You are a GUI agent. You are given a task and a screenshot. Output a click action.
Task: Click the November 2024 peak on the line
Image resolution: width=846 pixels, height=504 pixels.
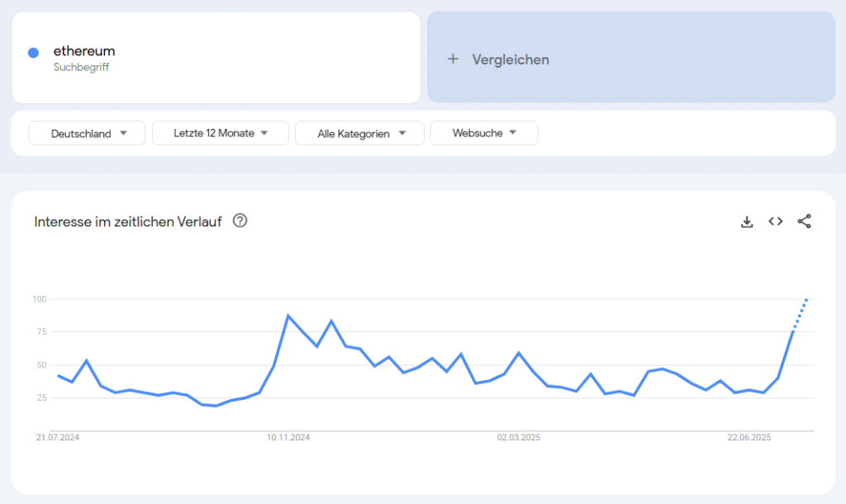[x=288, y=315]
